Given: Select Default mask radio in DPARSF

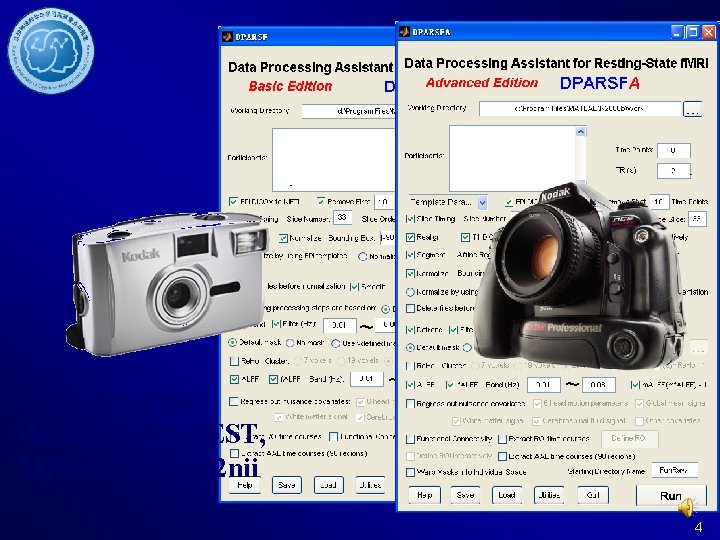Looking at the screenshot, I should tap(232, 343).
